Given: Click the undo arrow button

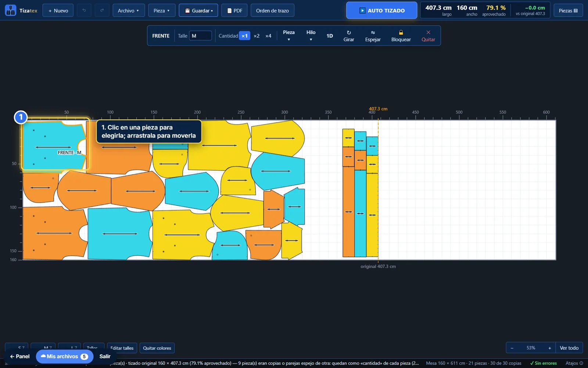Looking at the screenshot, I should pyautogui.click(x=84, y=10).
